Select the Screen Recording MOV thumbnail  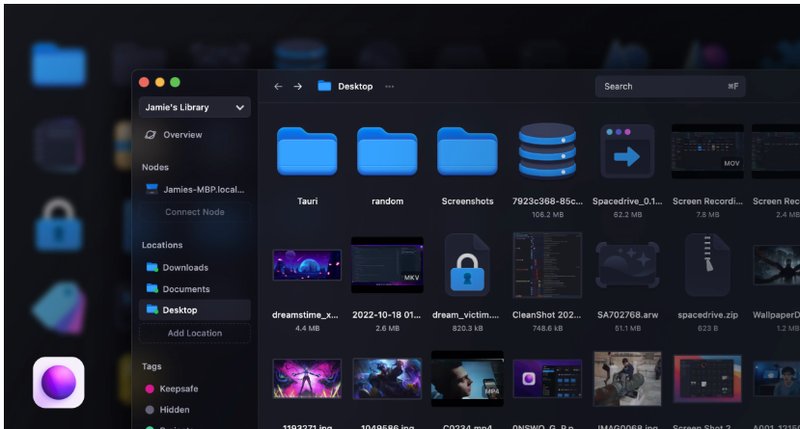point(707,151)
